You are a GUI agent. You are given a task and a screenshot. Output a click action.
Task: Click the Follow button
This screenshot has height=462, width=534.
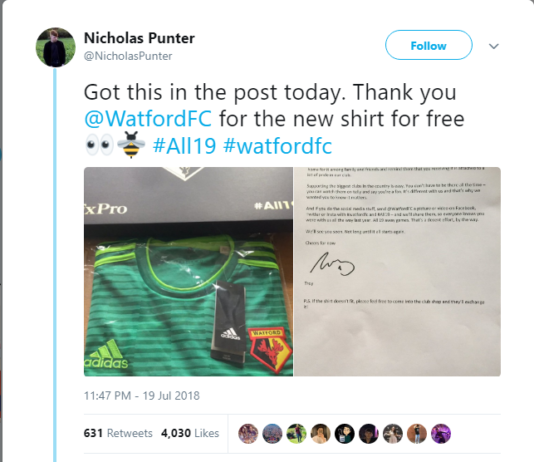point(428,45)
